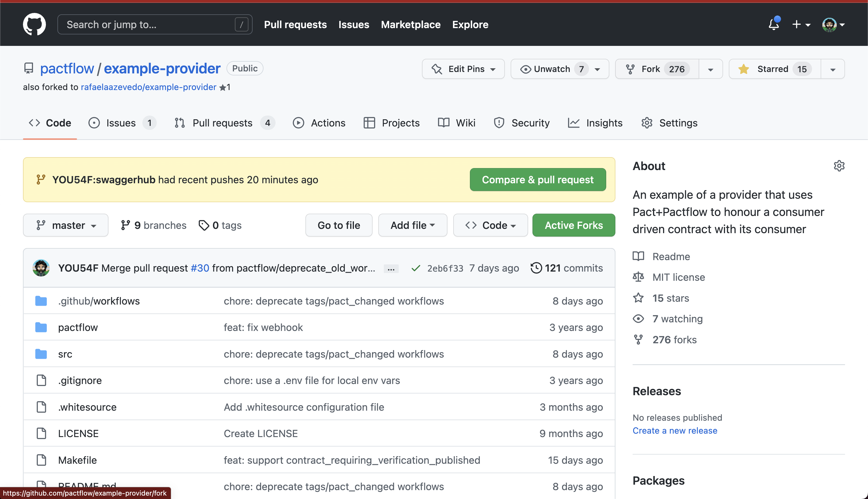The image size is (868, 499).
Task: Open About section settings gear
Action: click(x=839, y=166)
